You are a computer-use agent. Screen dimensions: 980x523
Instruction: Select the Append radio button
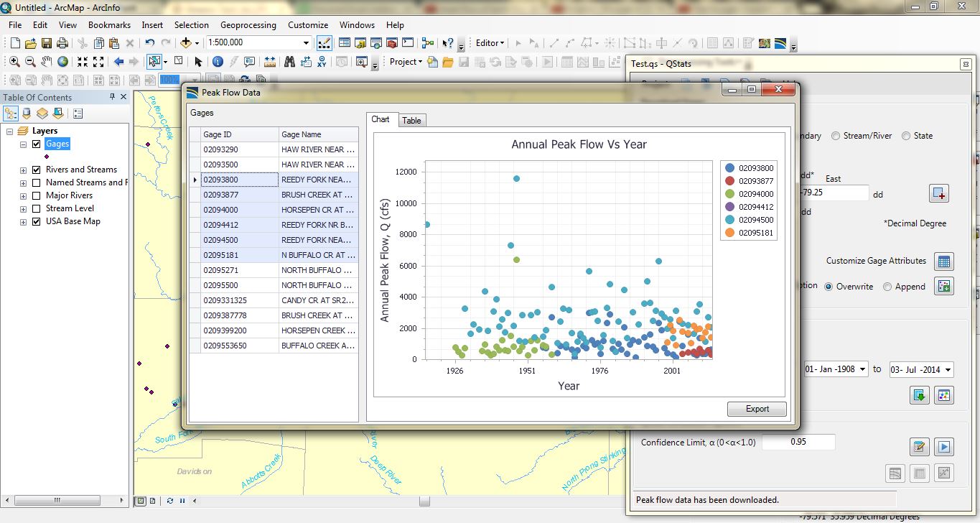(888, 287)
